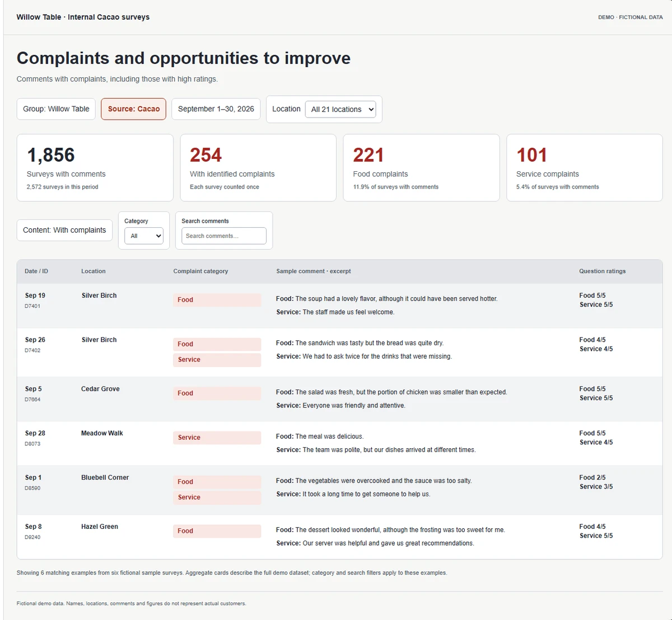Click the Food 2/5 rating
This screenshot has height=620, width=672.
592,477
